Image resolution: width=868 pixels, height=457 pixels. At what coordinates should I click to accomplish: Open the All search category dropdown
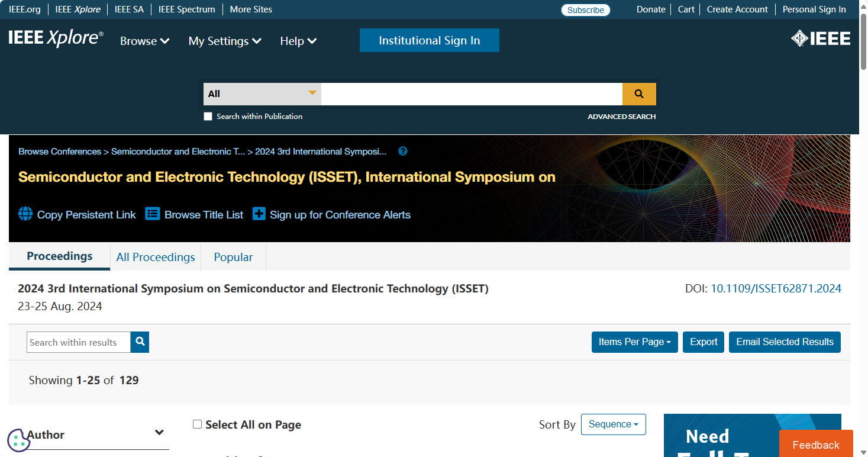(x=262, y=94)
